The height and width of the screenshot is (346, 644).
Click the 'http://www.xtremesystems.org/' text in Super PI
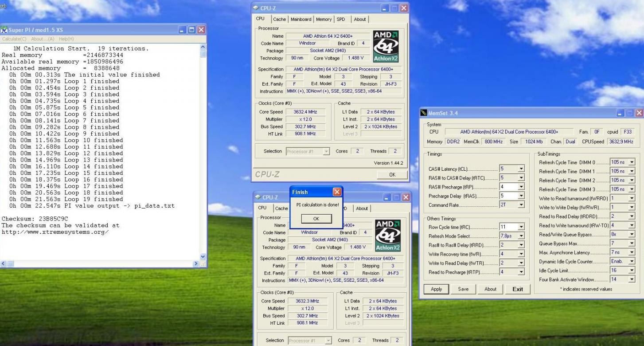55,232
